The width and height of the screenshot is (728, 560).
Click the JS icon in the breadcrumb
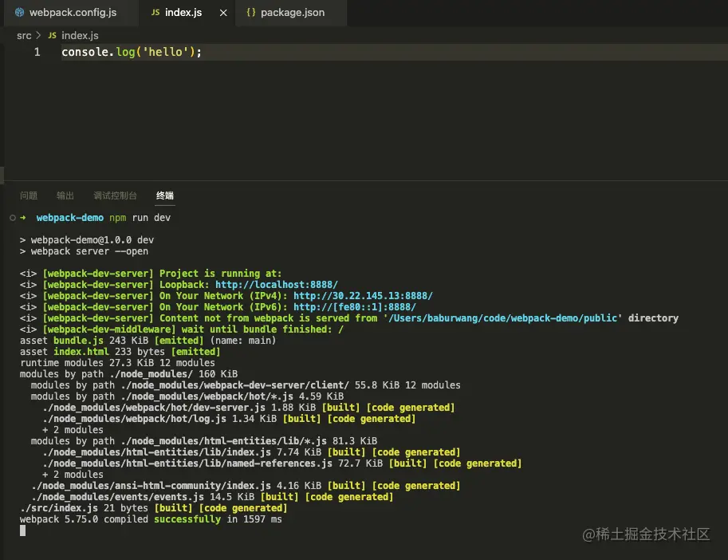pyautogui.click(x=52, y=35)
